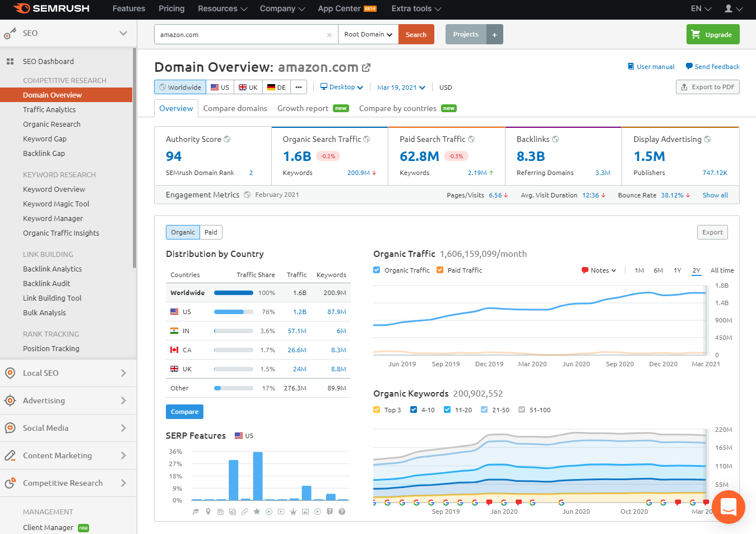Click the chart Export button
The width and height of the screenshot is (756, 534).
[x=712, y=232]
